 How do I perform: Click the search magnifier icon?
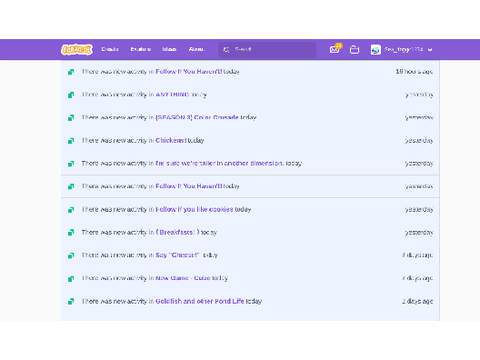point(226,50)
